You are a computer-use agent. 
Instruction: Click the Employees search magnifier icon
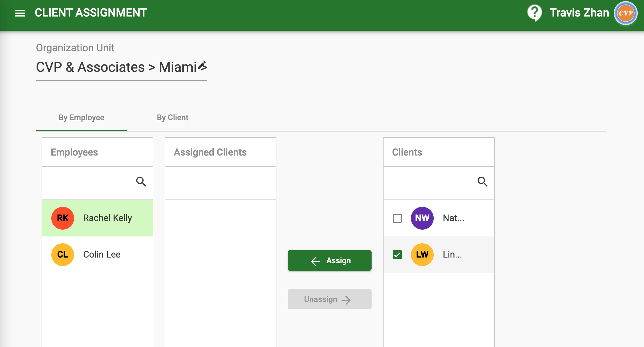point(141,181)
